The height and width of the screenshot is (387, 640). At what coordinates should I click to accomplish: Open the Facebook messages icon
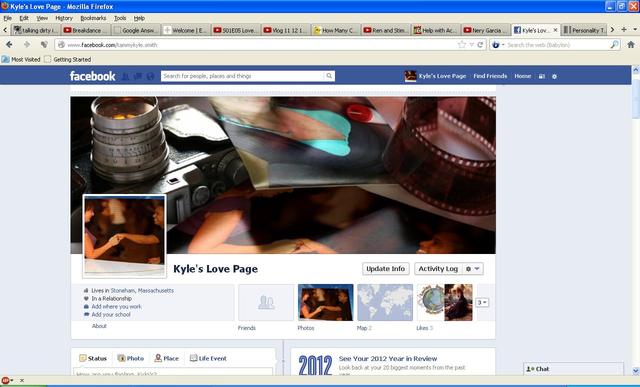138,76
